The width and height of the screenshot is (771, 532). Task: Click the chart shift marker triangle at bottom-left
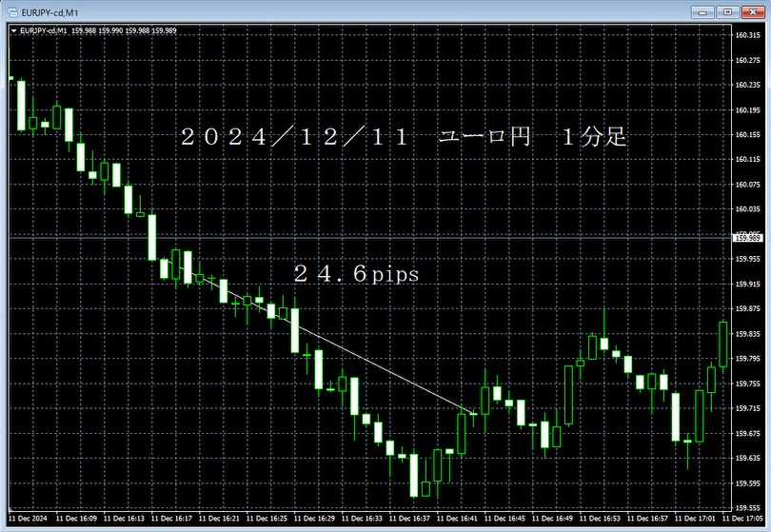point(10,509)
